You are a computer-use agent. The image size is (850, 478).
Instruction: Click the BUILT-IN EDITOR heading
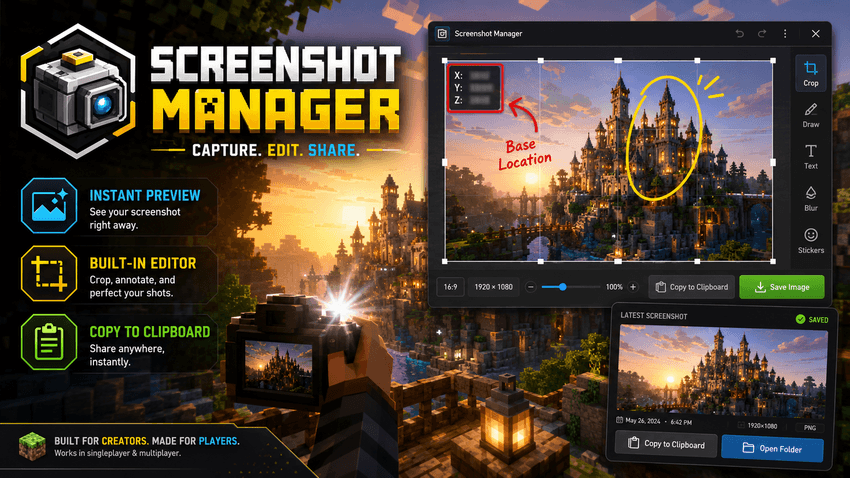tap(143, 263)
